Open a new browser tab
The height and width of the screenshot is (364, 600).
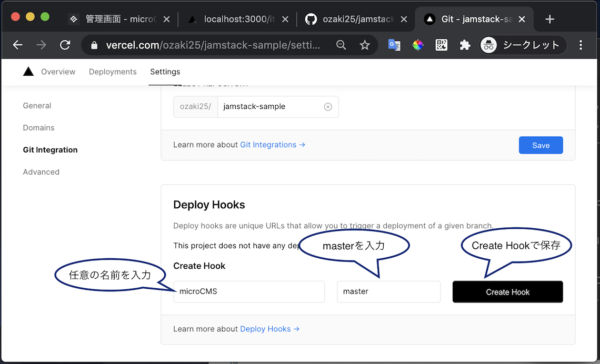pyautogui.click(x=549, y=19)
